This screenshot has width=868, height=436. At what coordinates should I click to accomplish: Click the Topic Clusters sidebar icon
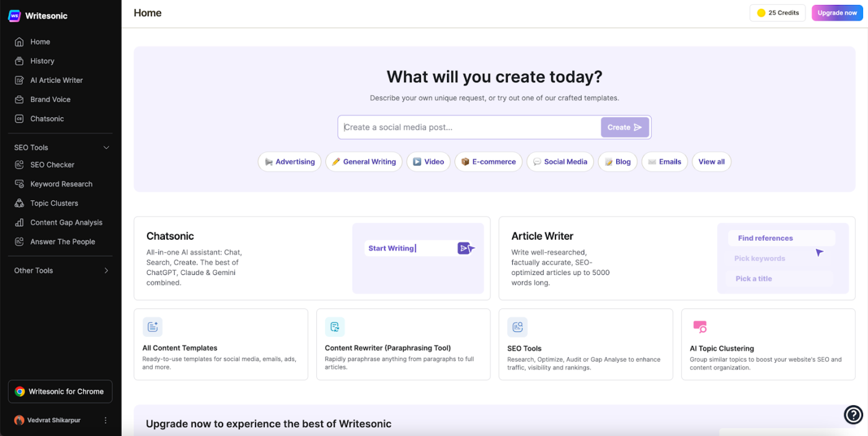(19, 203)
